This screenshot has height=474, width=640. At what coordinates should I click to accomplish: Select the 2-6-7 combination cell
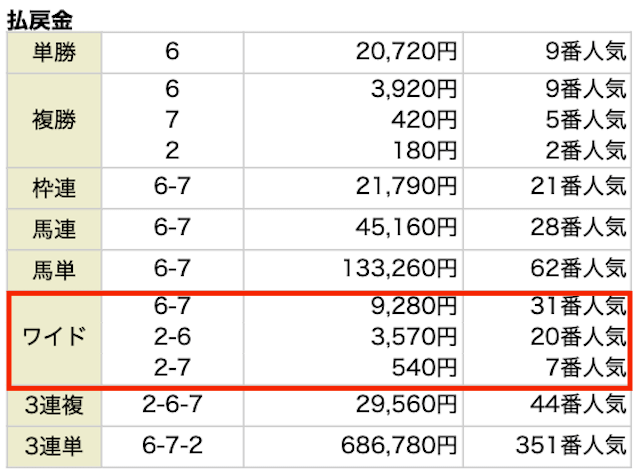click(x=172, y=404)
